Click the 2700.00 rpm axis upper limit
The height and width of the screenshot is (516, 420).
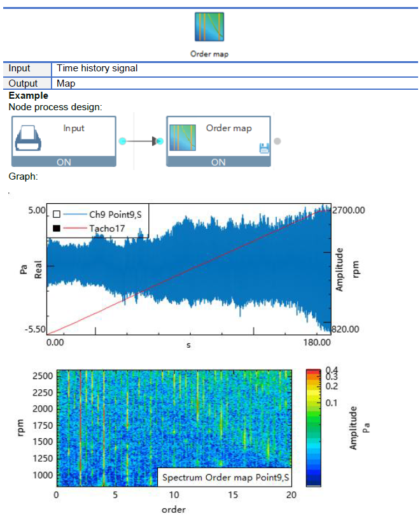(348, 210)
